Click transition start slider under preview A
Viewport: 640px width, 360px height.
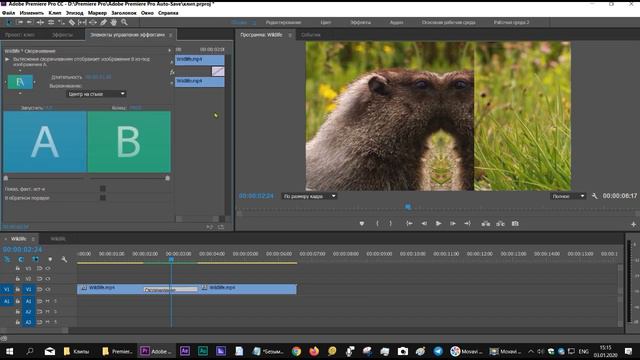[x=6, y=178]
